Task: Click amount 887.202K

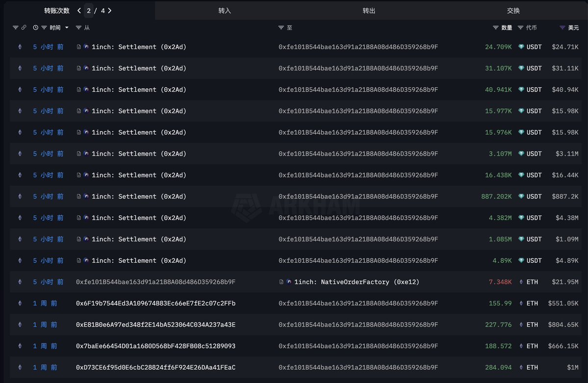Action: pos(496,197)
